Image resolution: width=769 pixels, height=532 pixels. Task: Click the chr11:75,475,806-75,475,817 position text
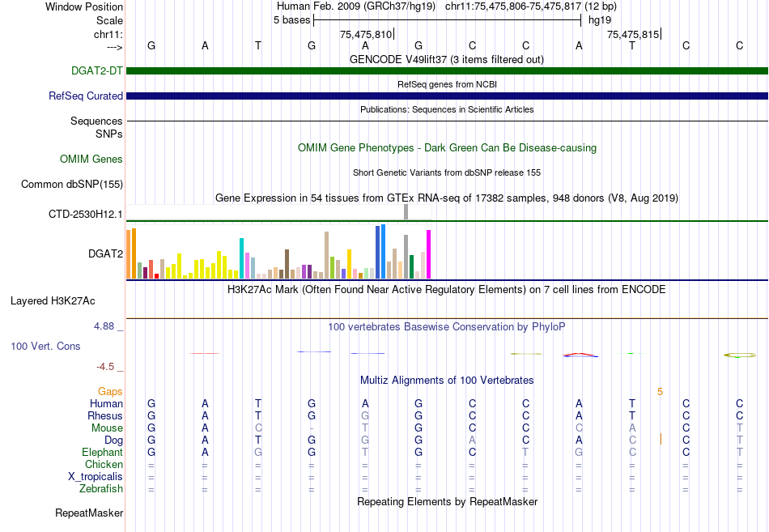(x=513, y=6)
